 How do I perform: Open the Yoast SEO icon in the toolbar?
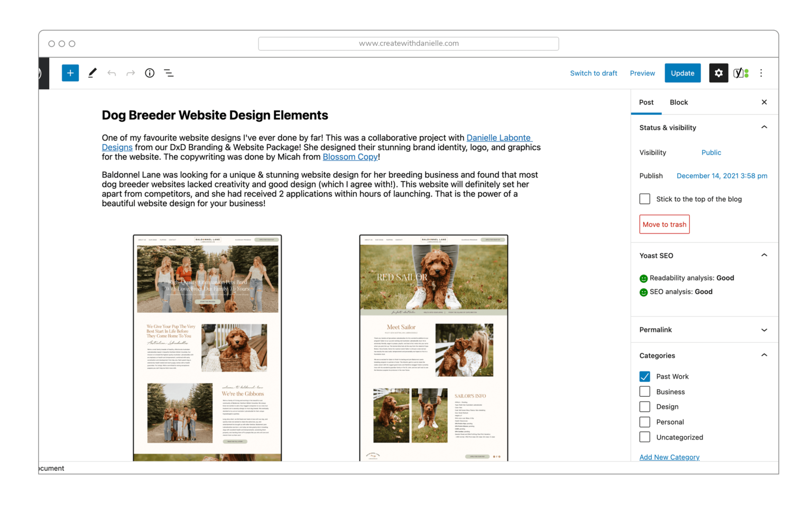pyautogui.click(x=740, y=73)
